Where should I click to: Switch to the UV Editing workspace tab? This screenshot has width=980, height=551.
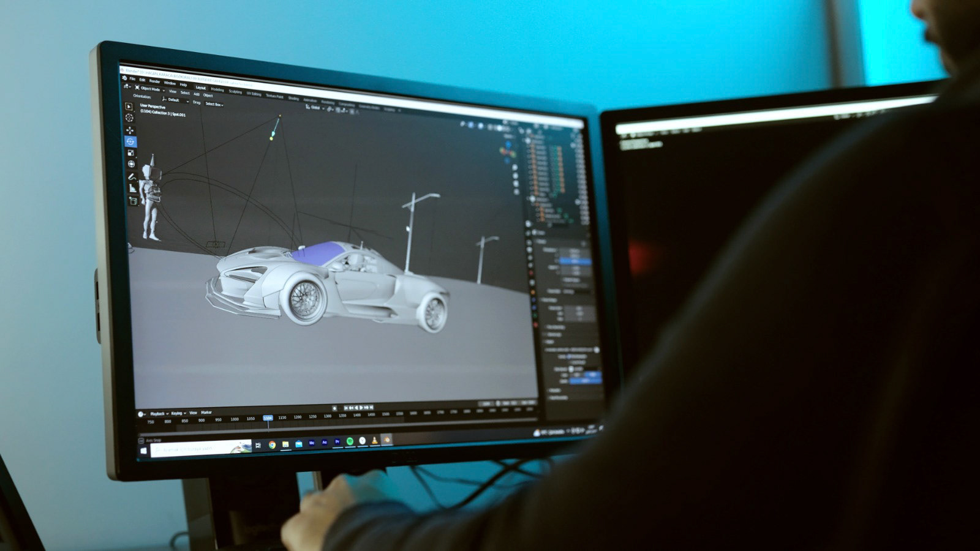click(254, 94)
